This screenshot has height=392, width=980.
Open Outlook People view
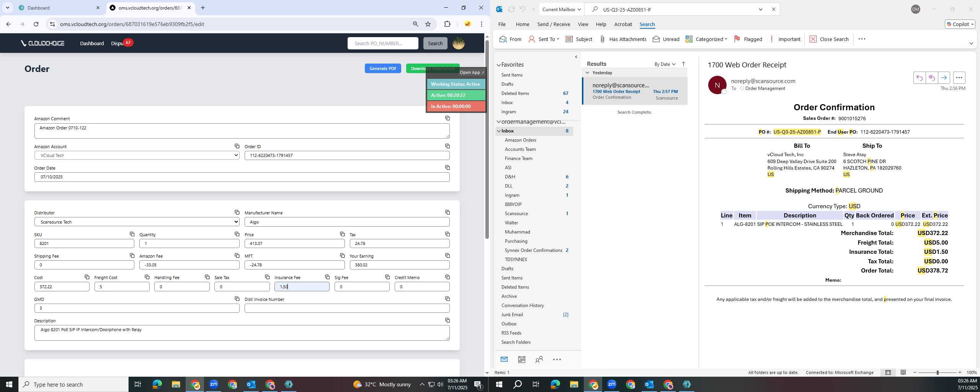click(x=539, y=359)
